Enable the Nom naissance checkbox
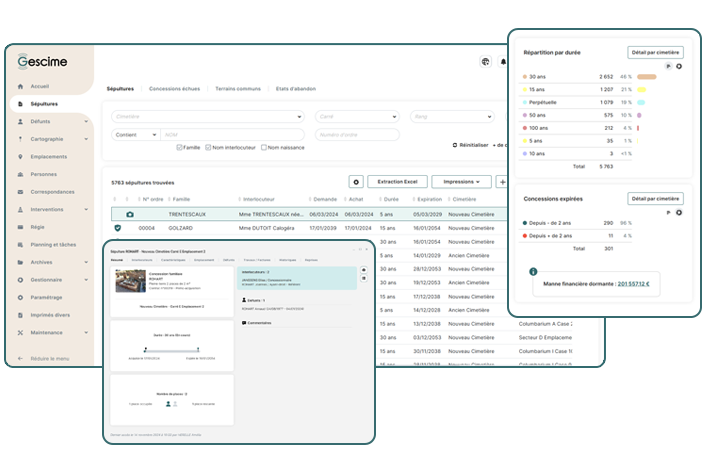705x470 pixels. click(x=263, y=147)
